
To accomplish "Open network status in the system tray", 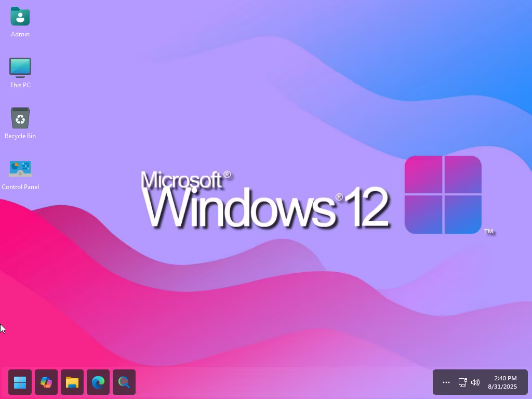I will [463, 382].
